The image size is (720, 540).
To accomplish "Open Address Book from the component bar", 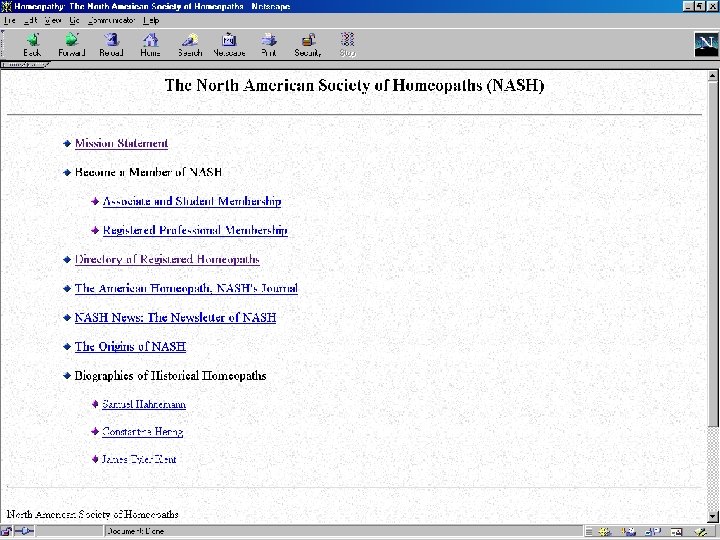I will click(x=676, y=532).
